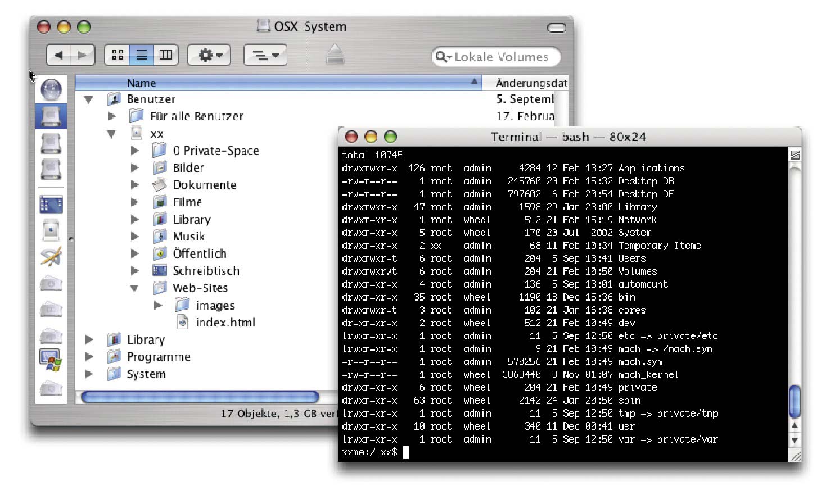This screenshot has width=830, height=504.
Task: Expand the Programme folder
Action: coord(89,356)
